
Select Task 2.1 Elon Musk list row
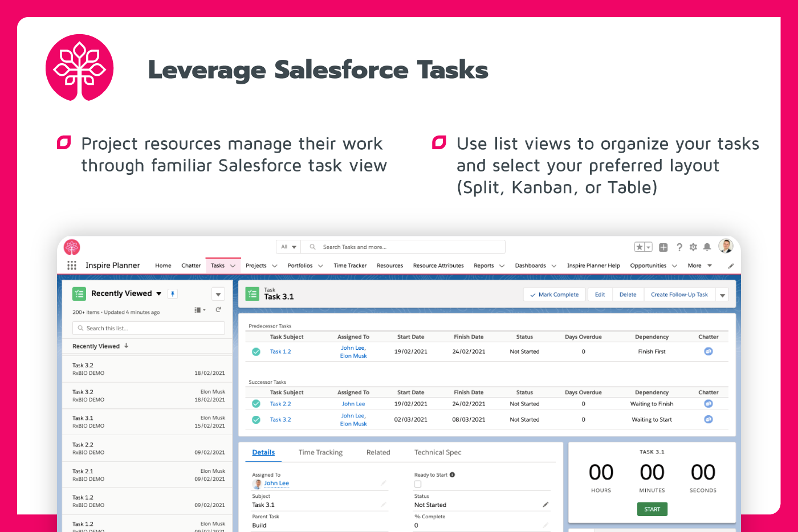[148, 475]
